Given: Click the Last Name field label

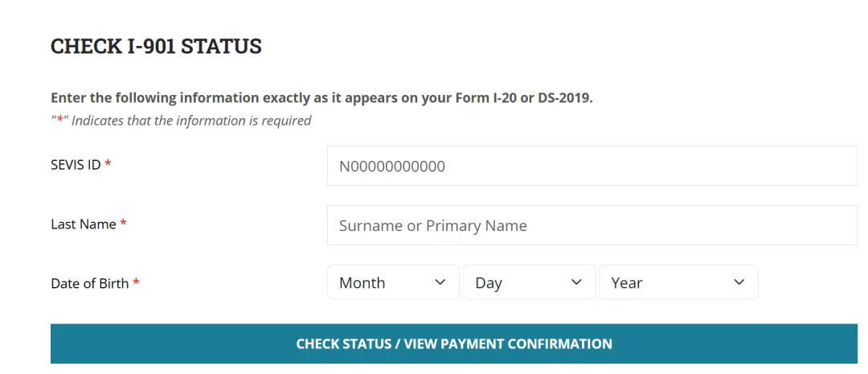Looking at the screenshot, I should (83, 224).
